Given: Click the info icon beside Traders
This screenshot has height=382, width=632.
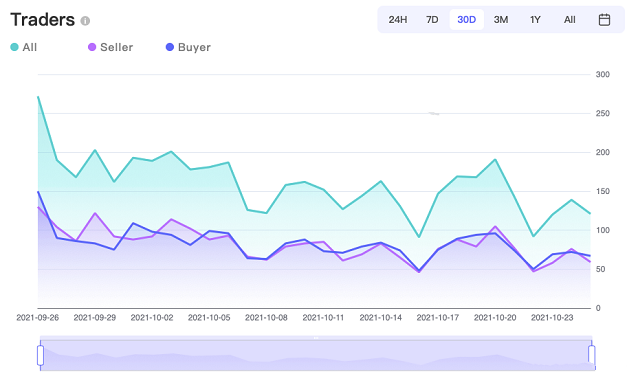Looking at the screenshot, I should [85, 21].
